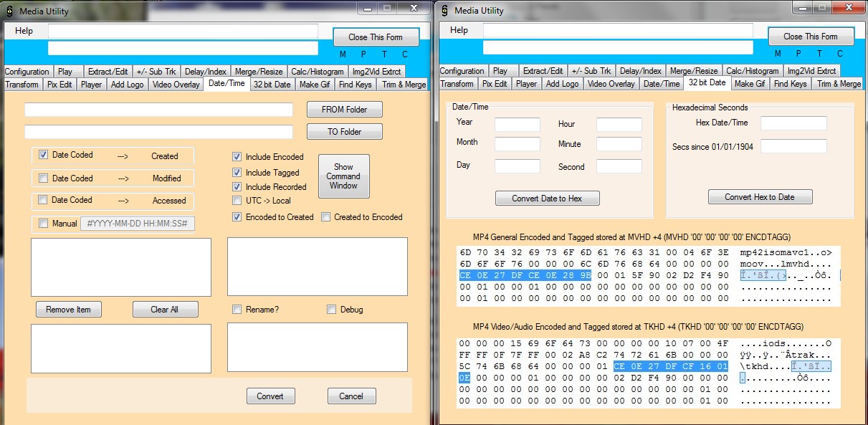Viewport: 868px width, 425px height.
Task: Toggle Date Coded to Created checkbox
Action: point(43,155)
